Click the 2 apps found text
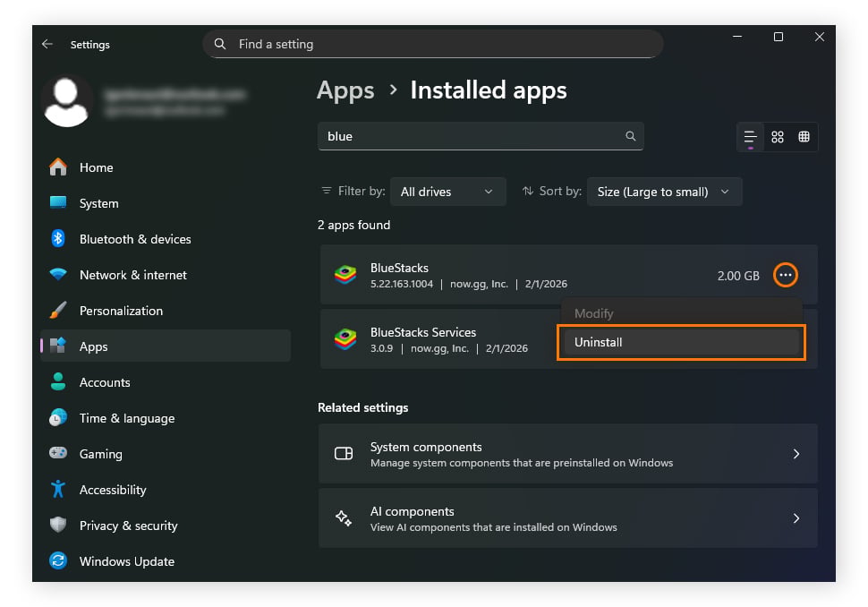 pyautogui.click(x=353, y=225)
